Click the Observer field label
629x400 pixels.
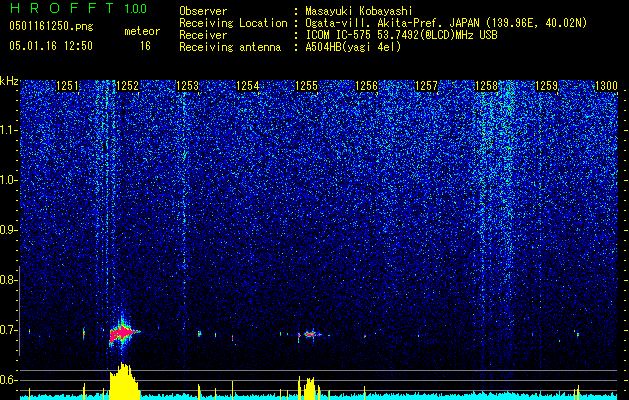click(x=203, y=11)
